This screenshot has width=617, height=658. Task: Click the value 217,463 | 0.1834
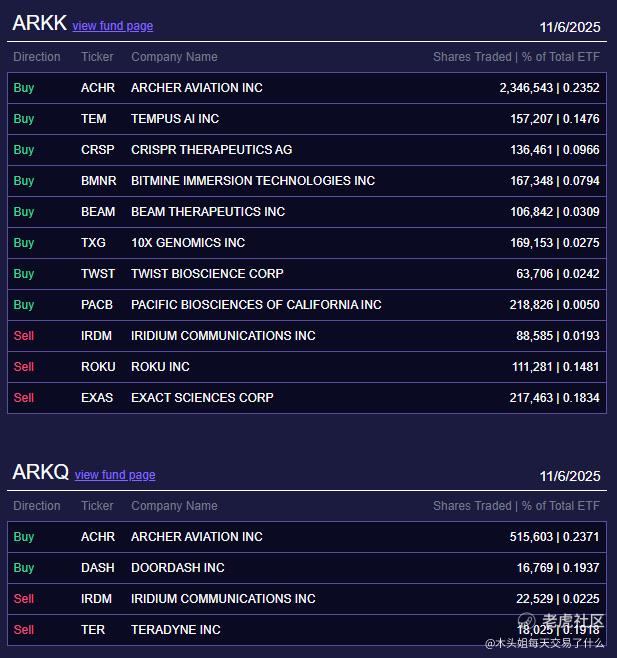pyautogui.click(x=554, y=398)
